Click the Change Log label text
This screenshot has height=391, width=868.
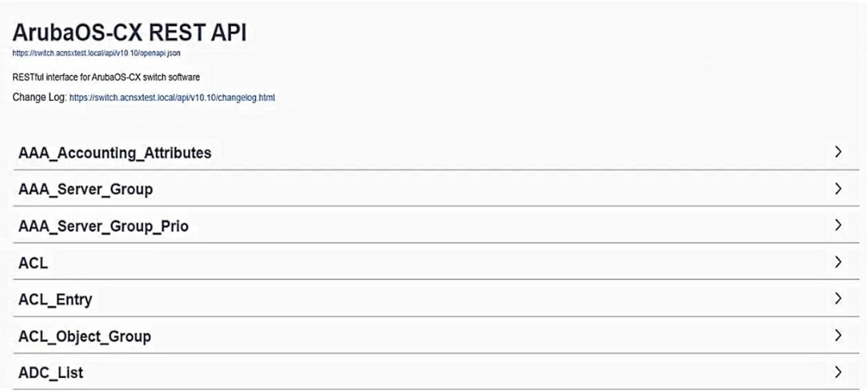point(39,97)
